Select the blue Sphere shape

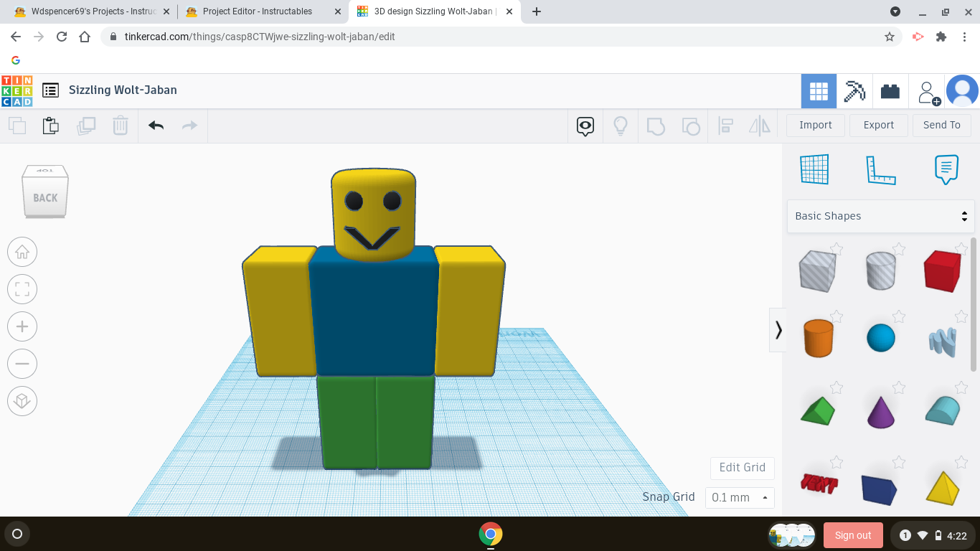(881, 337)
